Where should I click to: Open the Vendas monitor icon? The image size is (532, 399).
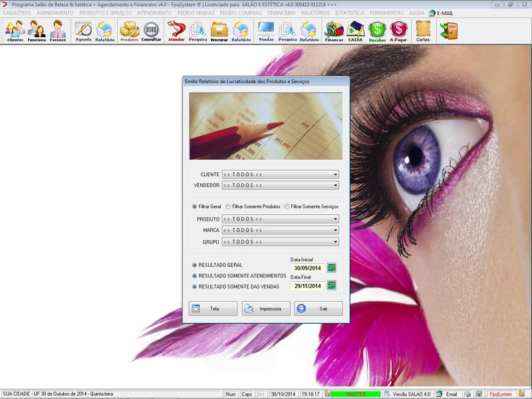266,31
